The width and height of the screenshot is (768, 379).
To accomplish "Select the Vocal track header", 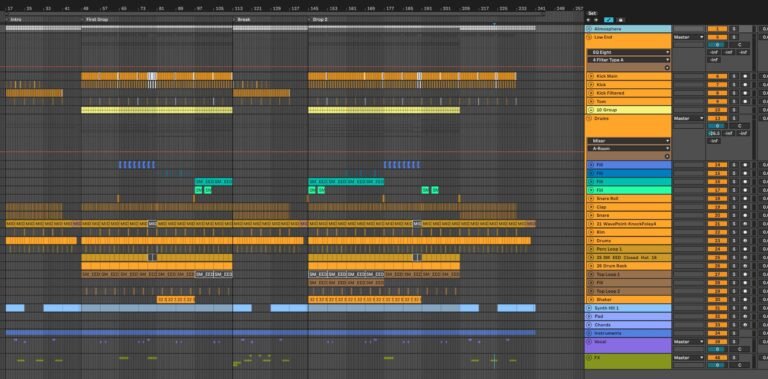I will [628, 345].
